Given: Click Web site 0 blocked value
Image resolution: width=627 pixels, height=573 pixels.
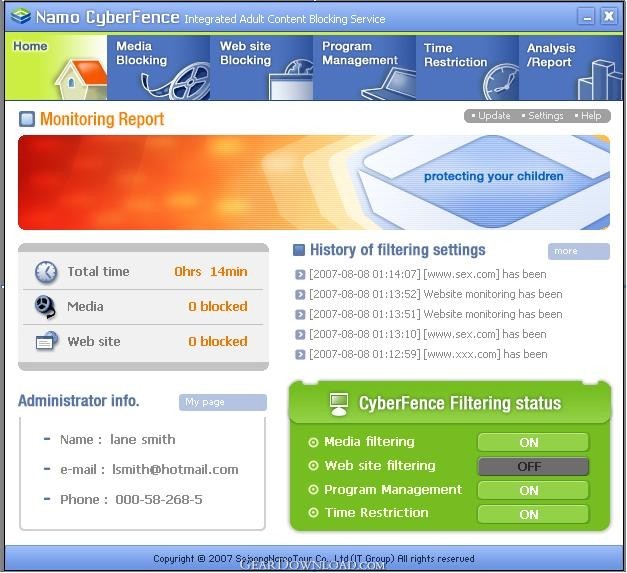Looking at the screenshot, I should coord(218,341).
